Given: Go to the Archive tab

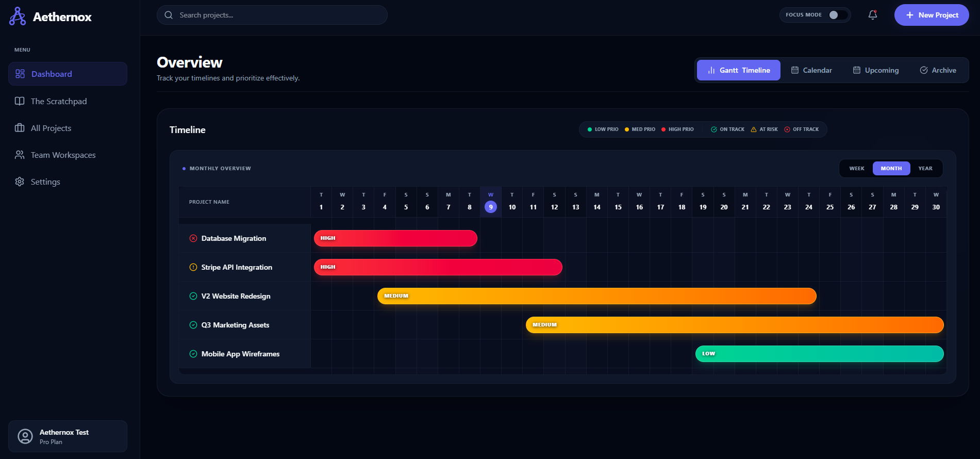Looking at the screenshot, I should [x=938, y=70].
